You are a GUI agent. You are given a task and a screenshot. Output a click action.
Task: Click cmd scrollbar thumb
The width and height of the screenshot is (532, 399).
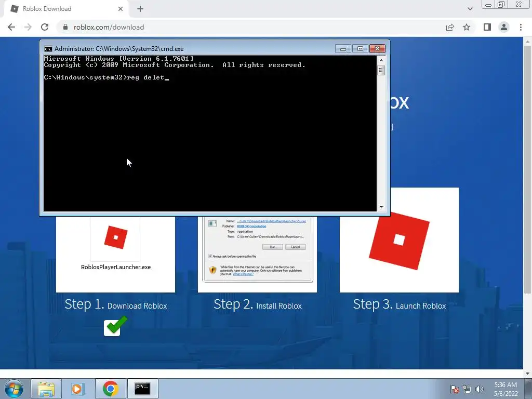coord(381,70)
